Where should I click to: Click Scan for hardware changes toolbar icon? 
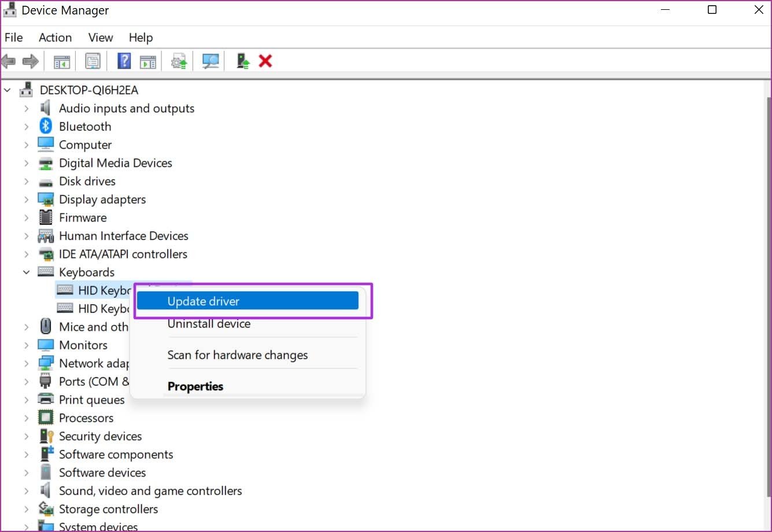[210, 61]
